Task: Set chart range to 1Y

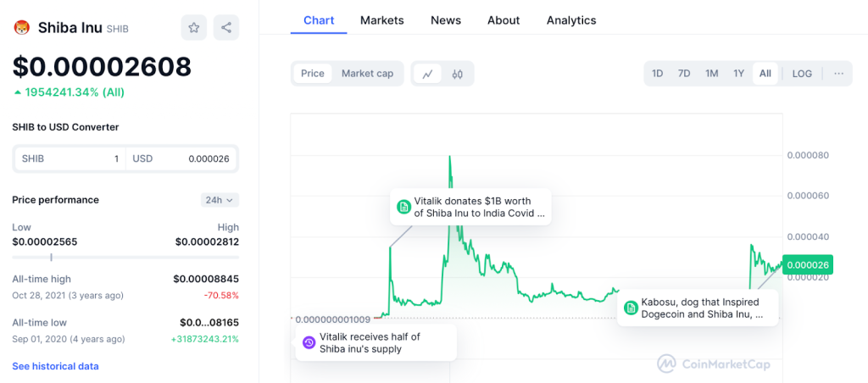Action: coord(738,74)
